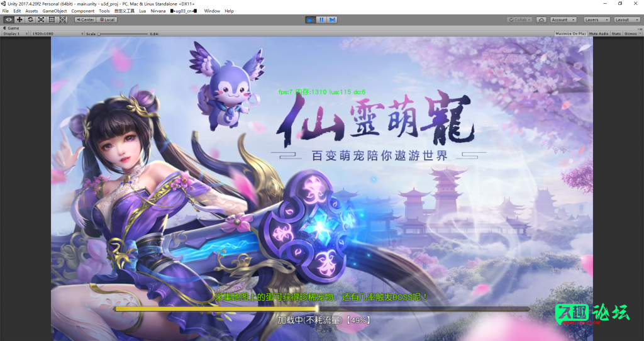The image size is (644, 341).
Task: Select the Move tool
Action: pos(19,20)
